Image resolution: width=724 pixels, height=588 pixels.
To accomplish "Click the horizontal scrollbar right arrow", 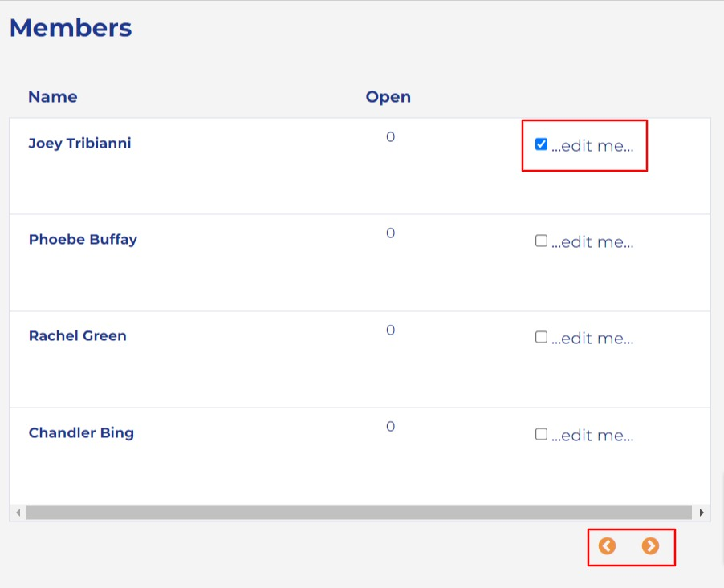I will coord(702,513).
